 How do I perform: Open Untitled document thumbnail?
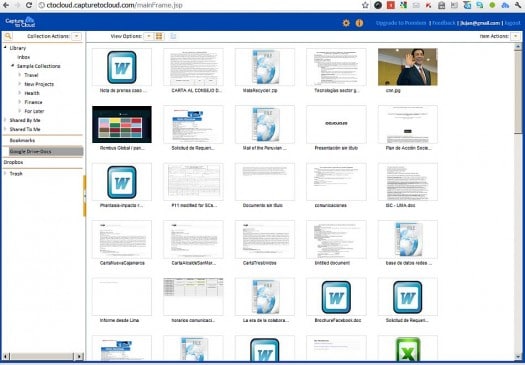[x=336, y=239]
